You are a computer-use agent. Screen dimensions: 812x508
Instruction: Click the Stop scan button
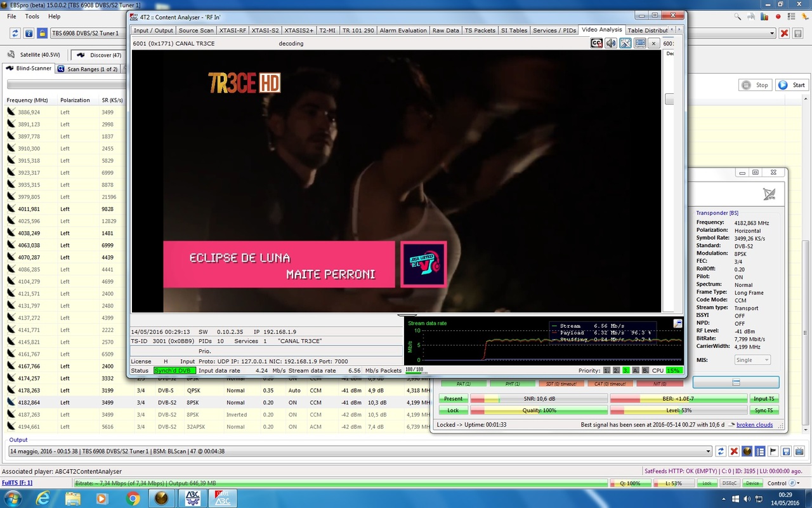coord(756,85)
